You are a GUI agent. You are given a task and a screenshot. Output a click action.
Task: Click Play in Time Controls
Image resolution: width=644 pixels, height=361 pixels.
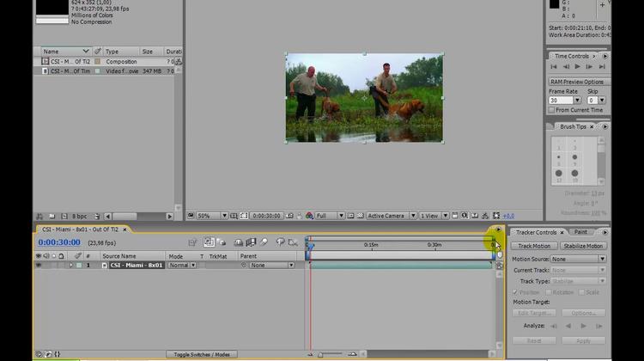tap(578, 66)
